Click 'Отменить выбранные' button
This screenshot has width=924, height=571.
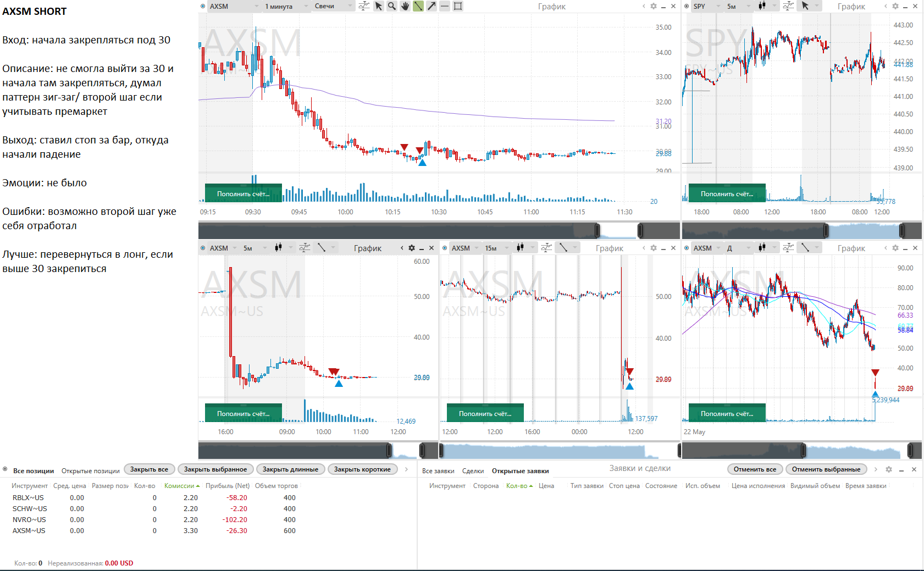click(x=826, y=469)
